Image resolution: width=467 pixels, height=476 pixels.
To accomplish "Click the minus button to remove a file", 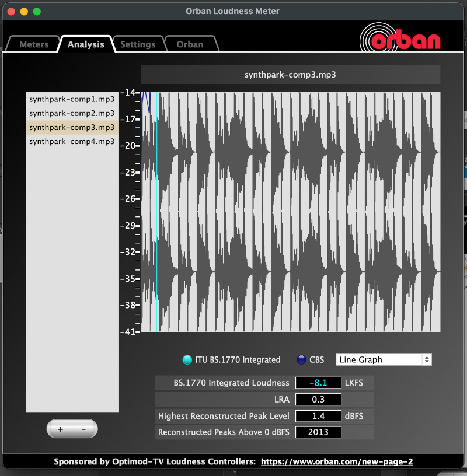I will click(x=84, y=429).
